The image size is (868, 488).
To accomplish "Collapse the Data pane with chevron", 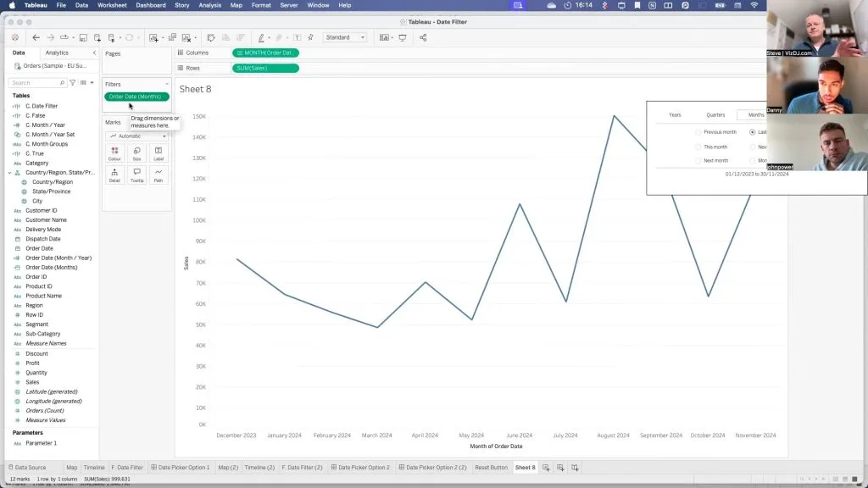I will (94, 53).
